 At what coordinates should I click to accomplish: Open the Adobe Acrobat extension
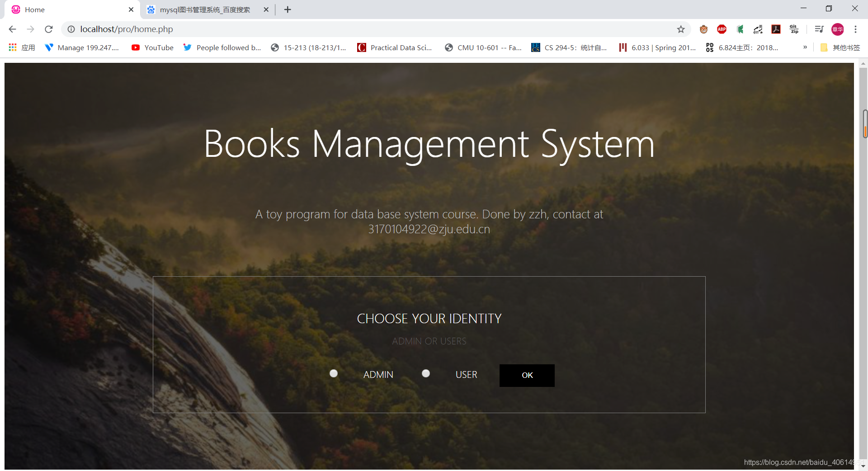[776, 29]
